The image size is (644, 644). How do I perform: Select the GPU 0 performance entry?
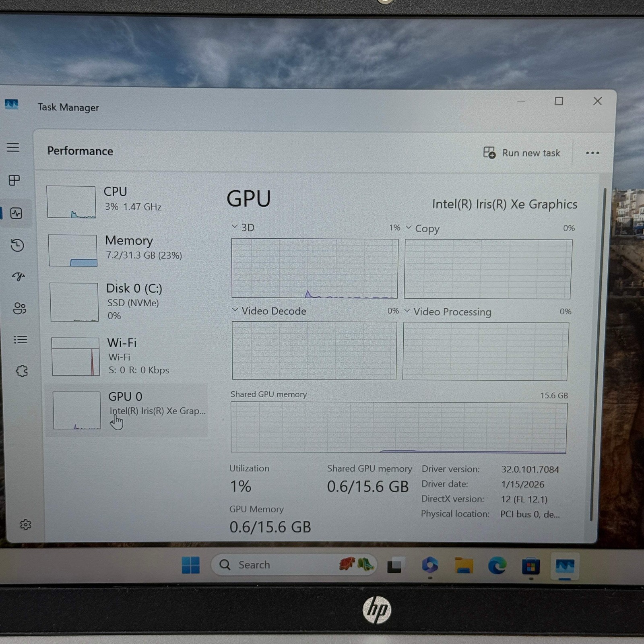(x=127, y=410)
